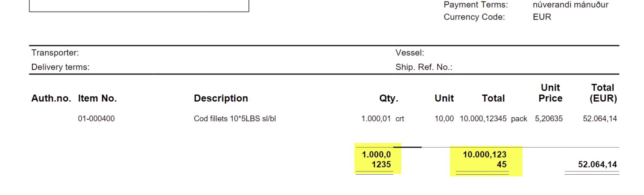Screen dimensions: 644x195
Task: Click the bold grand total 52.064,14
Action: [597, 165]
